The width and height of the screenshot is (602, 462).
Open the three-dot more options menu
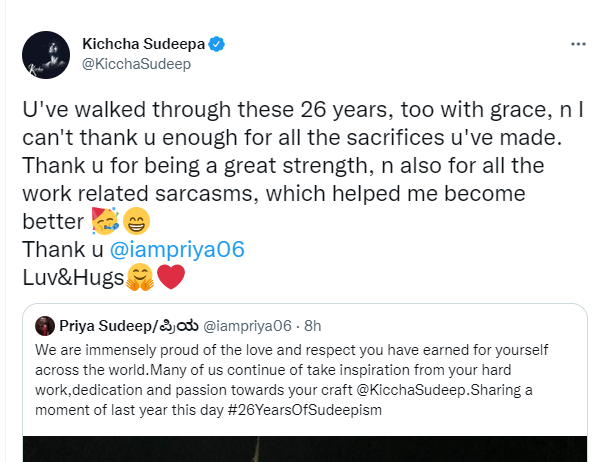point(577,46)
